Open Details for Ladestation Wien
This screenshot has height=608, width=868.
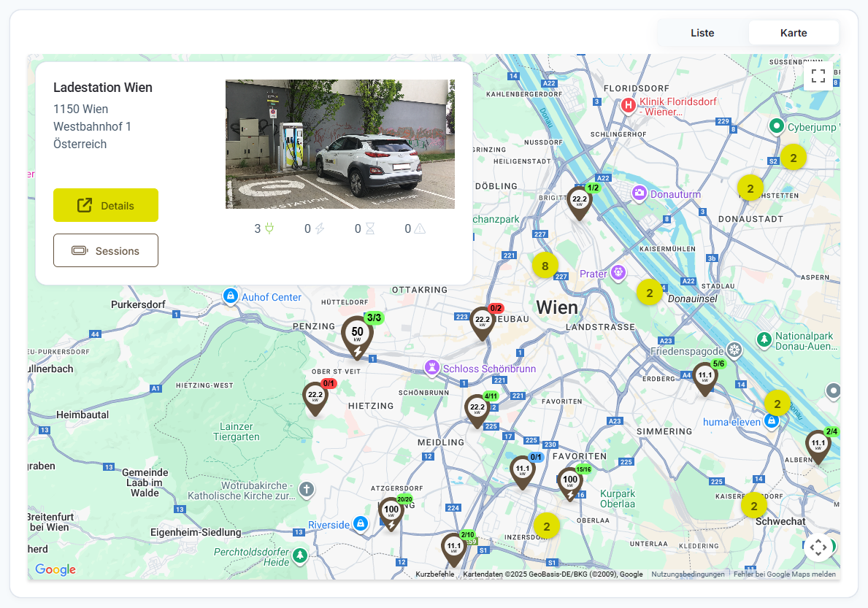[106, 205]
